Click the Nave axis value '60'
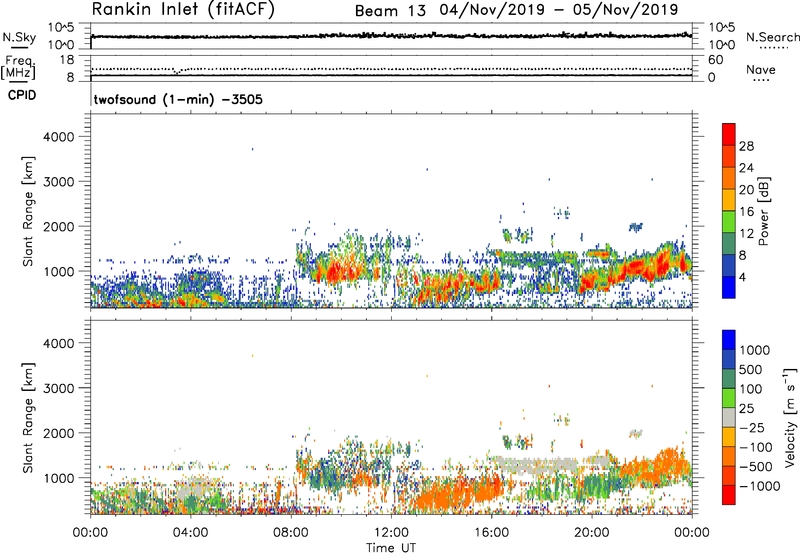 (x=715, y=60)
